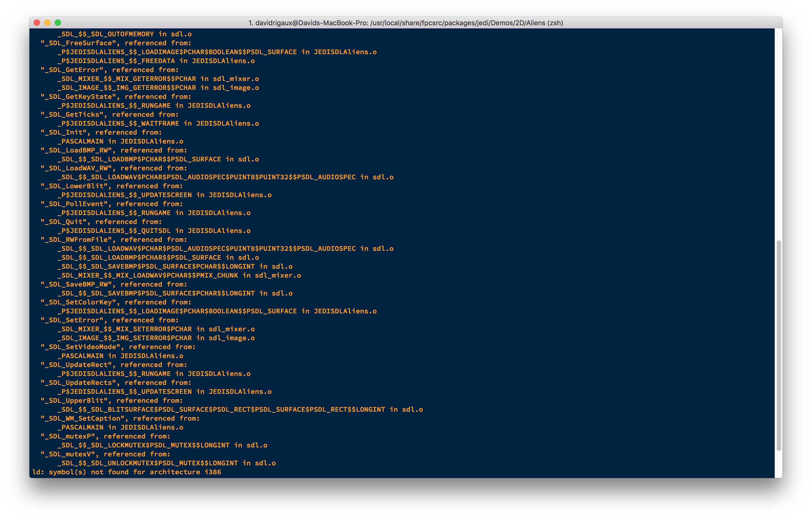Viewport: 812px width, 520px height.
Task: Click the "_SDL_LowerBlit" referenced from line
Action: [x=112, y=186]
